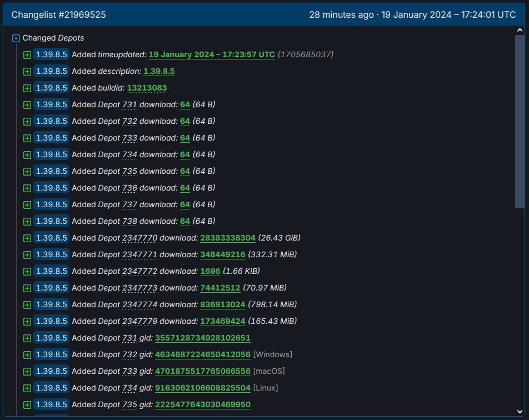Open the 19 January 2024 timestamp link
This screenshot has width=529, height=420.
pyautogui.click(x=211, y=54)
